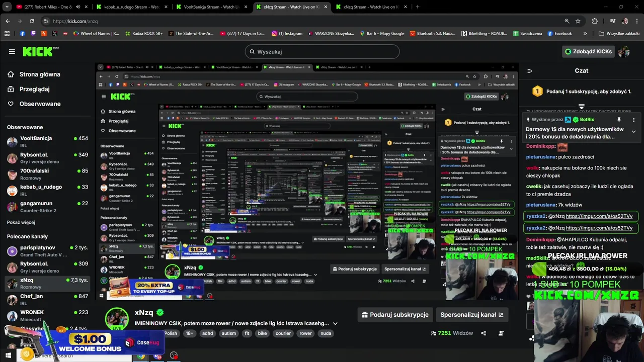Open the user avatar next to Zdobądź KICKs
Screen dimensions: 644x362
click(624, 51)
